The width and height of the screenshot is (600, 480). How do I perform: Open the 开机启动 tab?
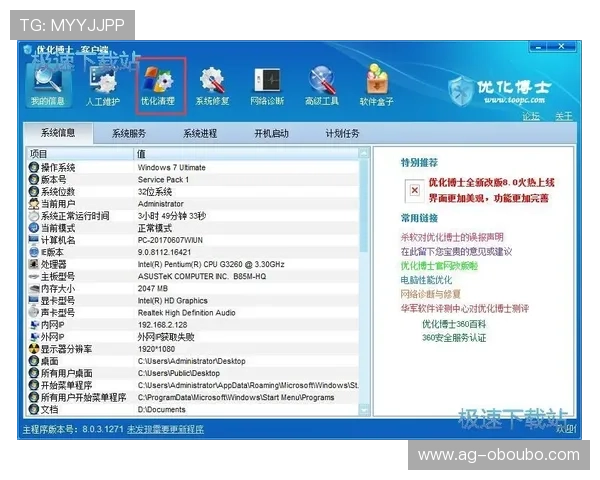click(x=271, y=134)
